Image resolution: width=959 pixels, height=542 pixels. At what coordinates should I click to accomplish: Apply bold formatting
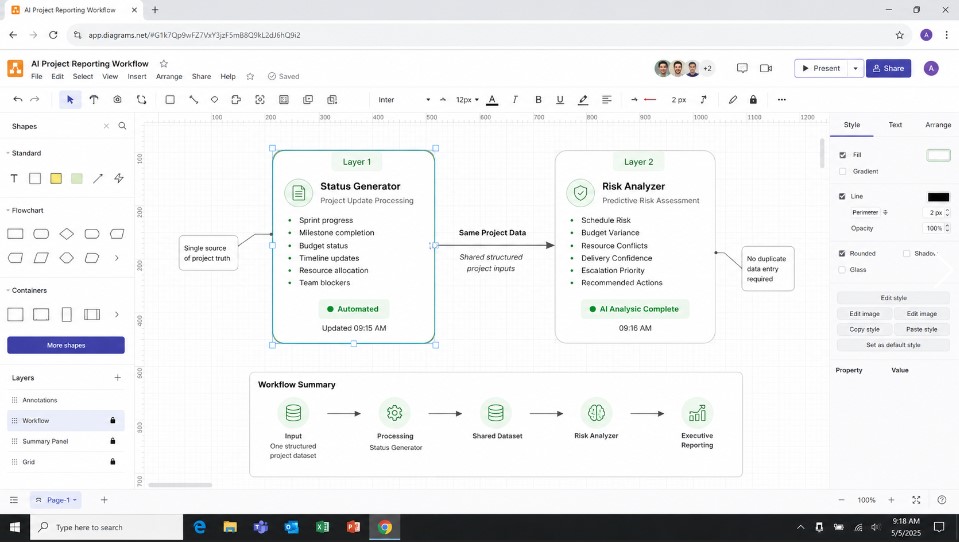538,100
